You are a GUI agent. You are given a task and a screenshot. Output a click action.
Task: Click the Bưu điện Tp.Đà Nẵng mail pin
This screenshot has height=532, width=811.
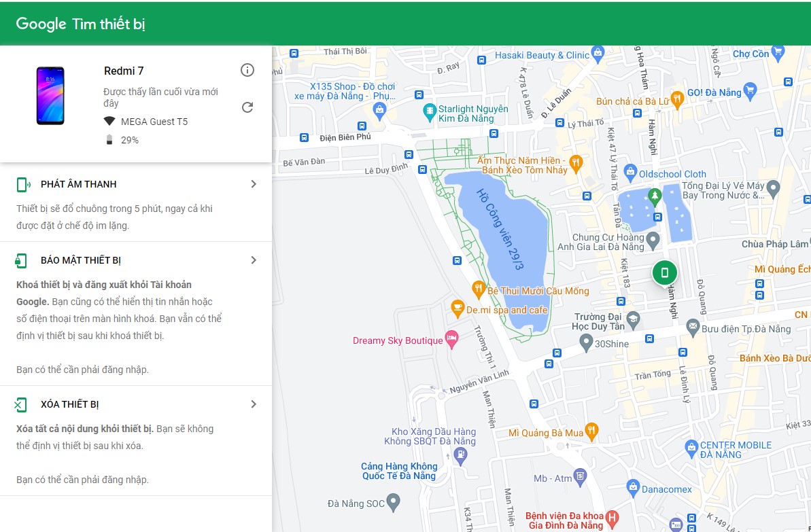[693, 327]
